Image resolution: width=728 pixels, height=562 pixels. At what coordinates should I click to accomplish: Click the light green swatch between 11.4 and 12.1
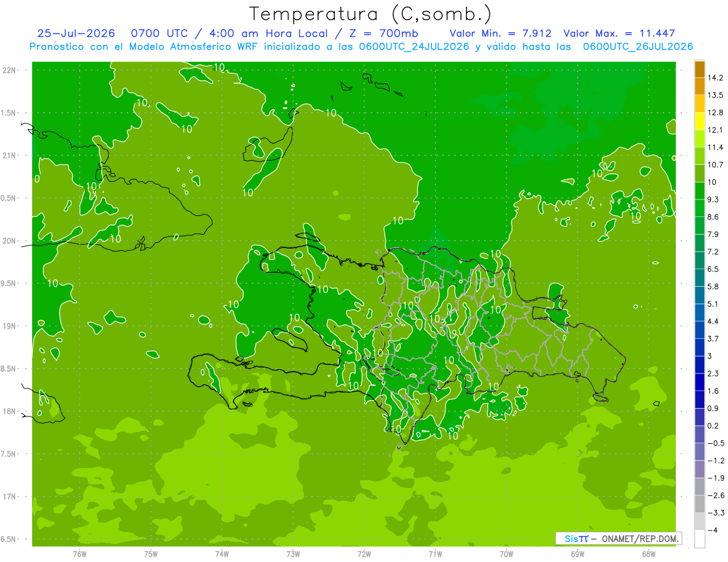[x=699, y=139]
